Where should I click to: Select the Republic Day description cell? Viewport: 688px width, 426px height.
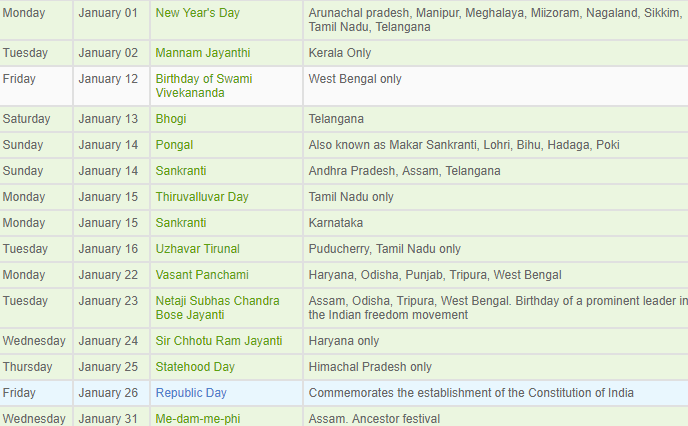point(496,393)
